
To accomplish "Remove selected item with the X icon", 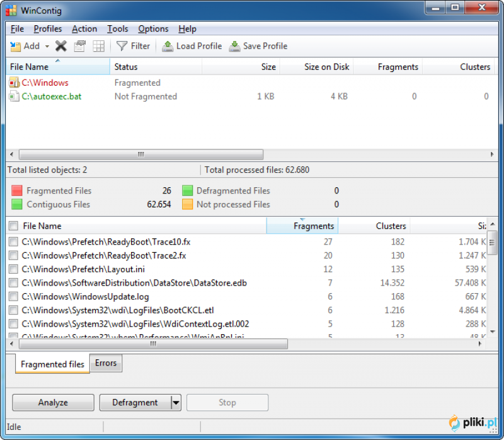I will (x=60, y=46).
